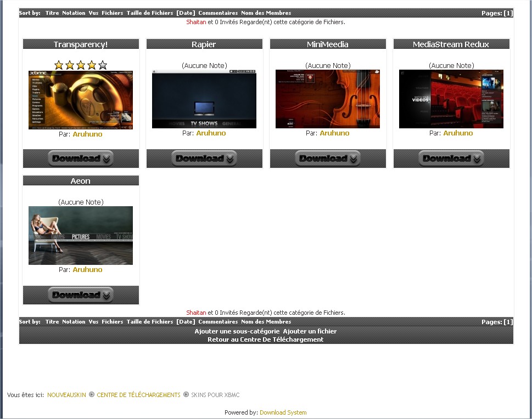Follow the Download System link

[283, 412]
